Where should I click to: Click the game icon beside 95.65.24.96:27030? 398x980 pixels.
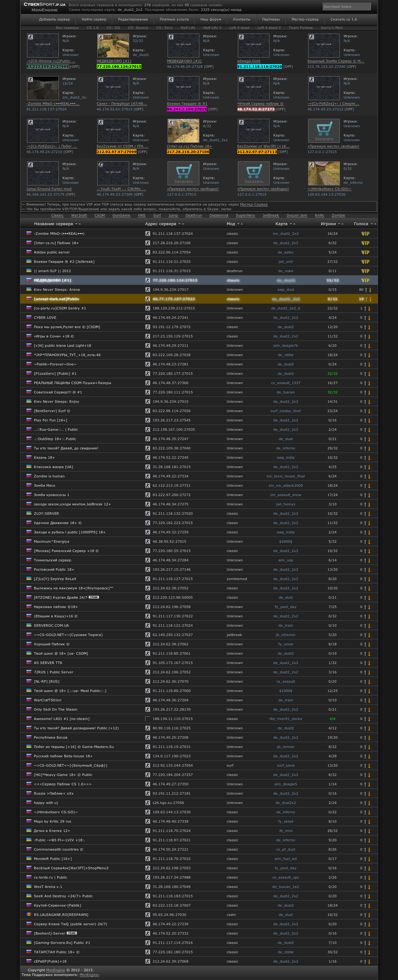click(x=147, y=915)
